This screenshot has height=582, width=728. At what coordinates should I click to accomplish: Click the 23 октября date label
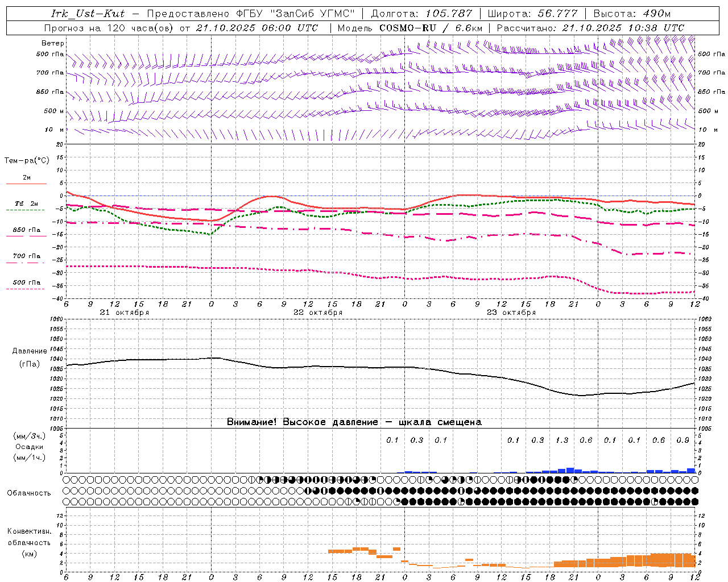(x=511, y=313)
